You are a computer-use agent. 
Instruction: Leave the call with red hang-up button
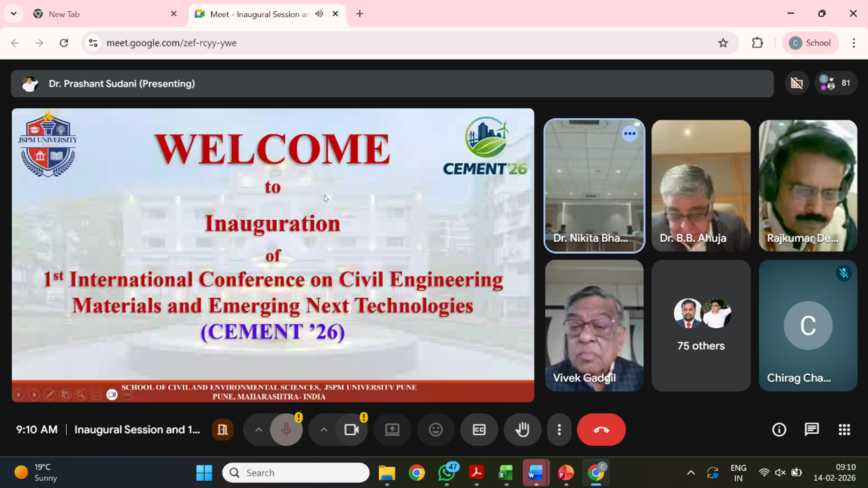pos(601,430)
